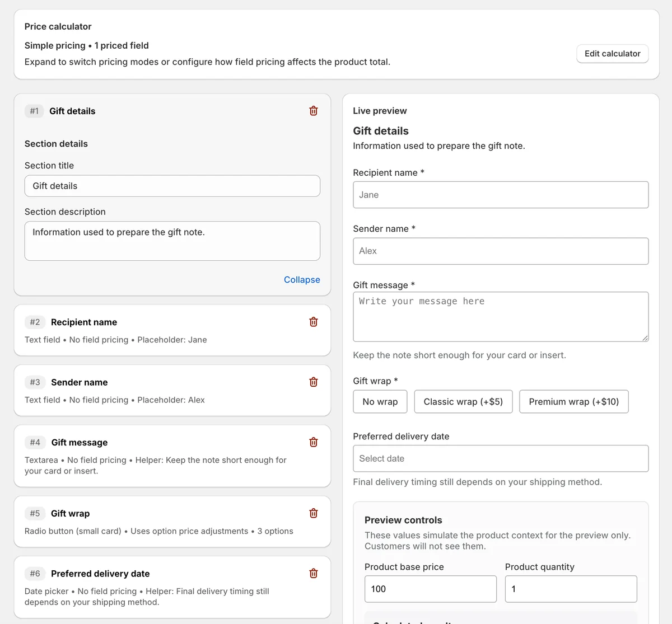Expand the #3 Sender name card
This screenshot has width=672, height=624.
(x=172, y=391)
